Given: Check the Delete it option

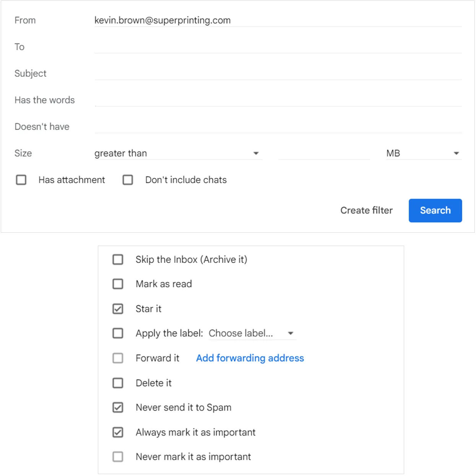Looking at the screenshot, I should click(x=118, y=383).
